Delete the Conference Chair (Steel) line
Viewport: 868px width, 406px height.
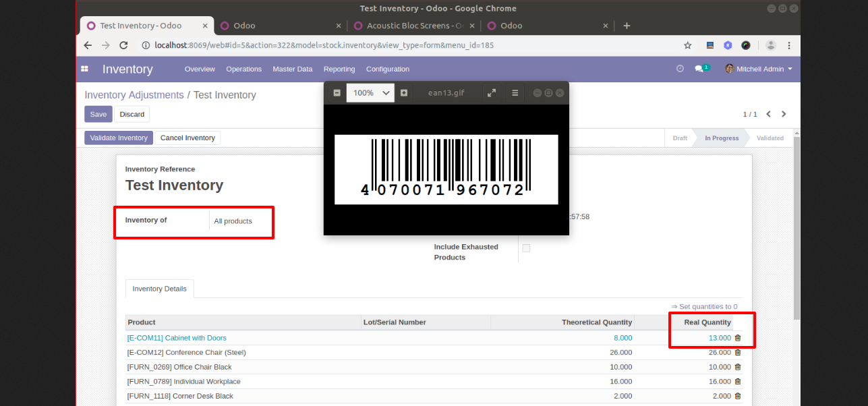[737, 352]
